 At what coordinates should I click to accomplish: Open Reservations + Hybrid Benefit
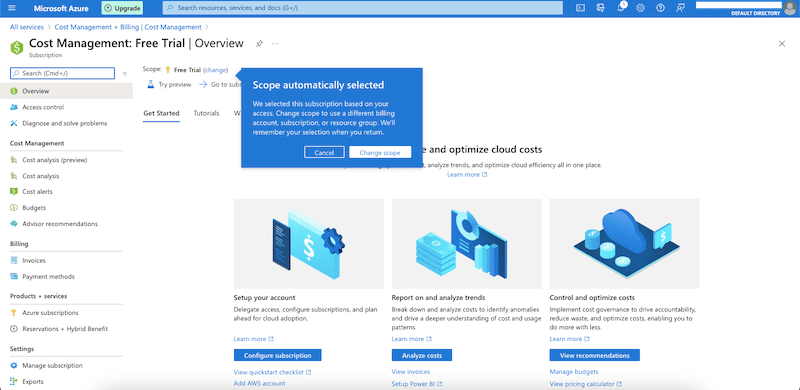coord(66,329)
